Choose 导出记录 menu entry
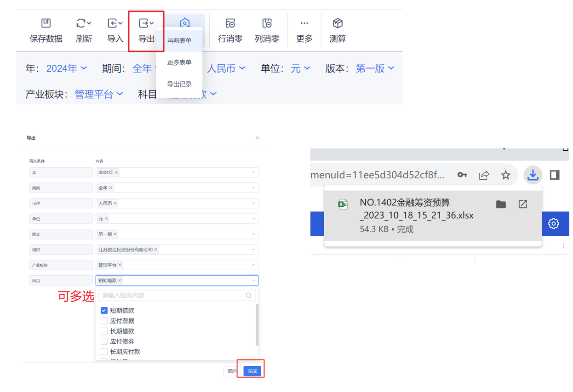 click(179, 84)
